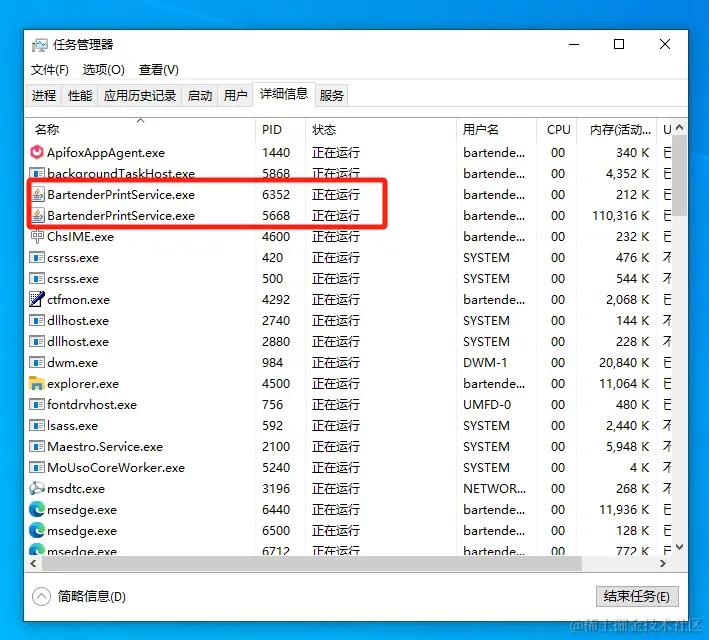Click the ctfmon.exe pen icon
Viewport: 709px width, 640px height.
37,299
